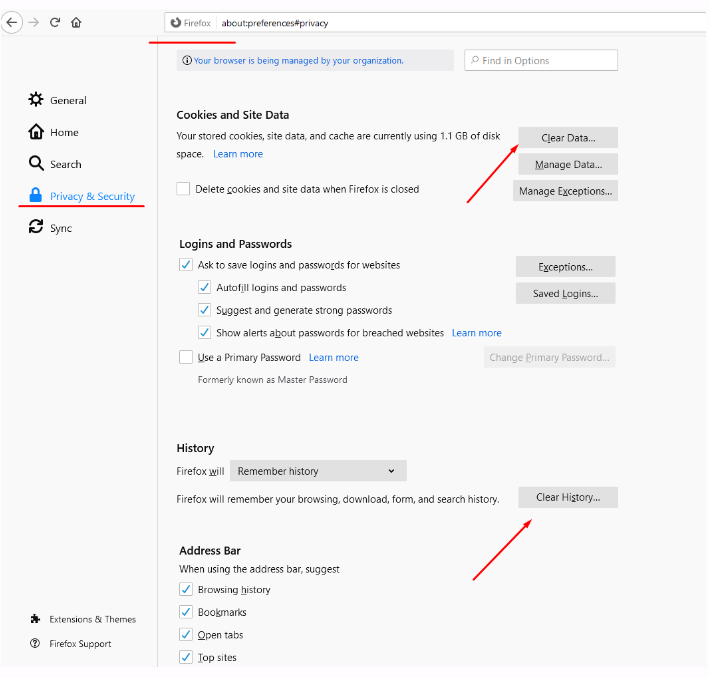The image size is (709, 678).
Task: Click the address bar URL about:preferences#privacy
Action: [x=274, y=23]
